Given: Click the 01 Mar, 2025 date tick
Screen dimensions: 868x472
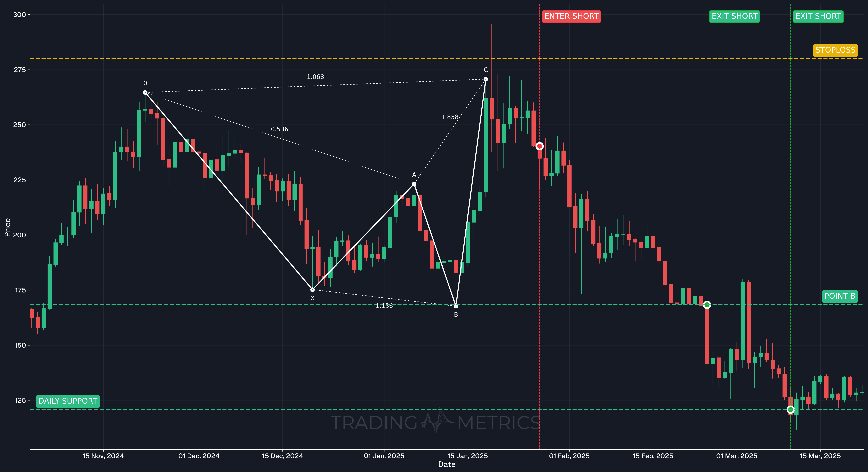Looking at the screenshot, I should click(x=737, y=456).
